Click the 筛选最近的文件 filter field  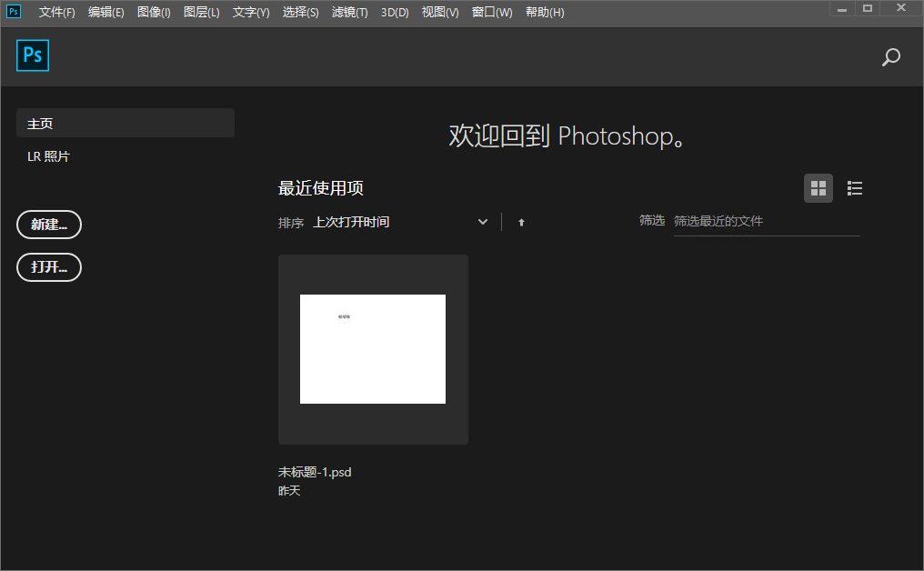[x=766, y=220]
